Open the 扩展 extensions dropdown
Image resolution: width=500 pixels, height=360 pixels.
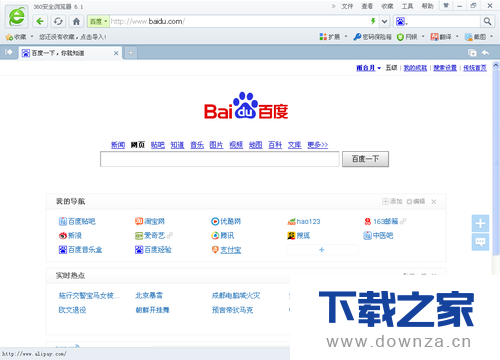click(x=333, y=37)
